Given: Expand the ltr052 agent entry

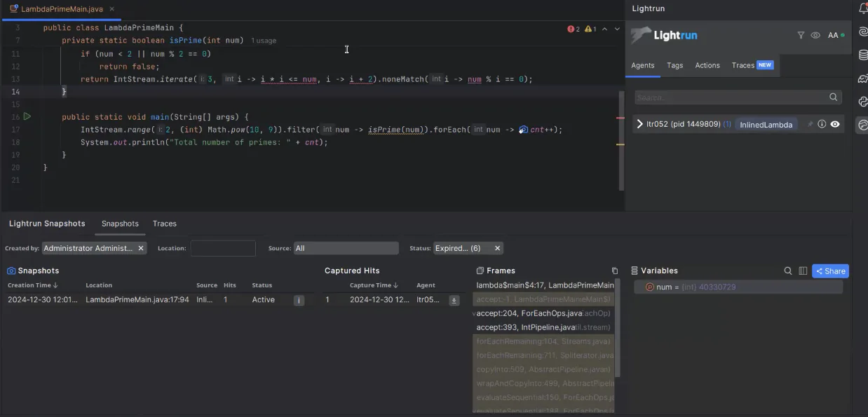Looking at the screenshot, I should (x=639, y=124).
